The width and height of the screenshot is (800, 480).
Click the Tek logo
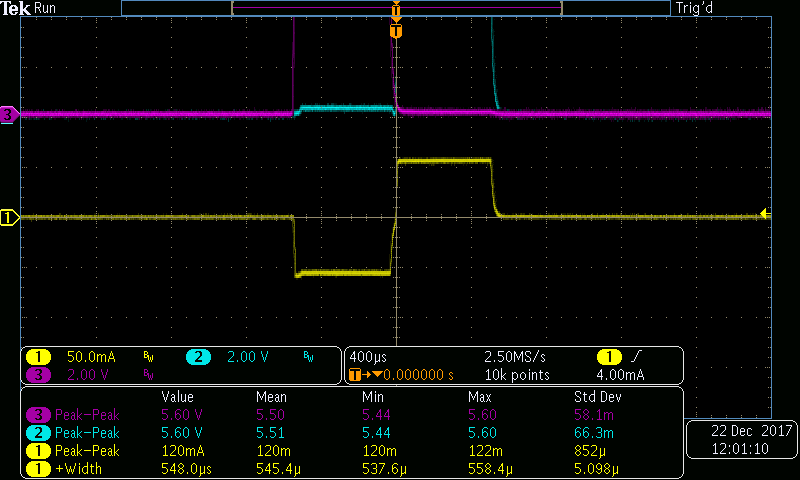pyautogui.click(x=17, y=8)
